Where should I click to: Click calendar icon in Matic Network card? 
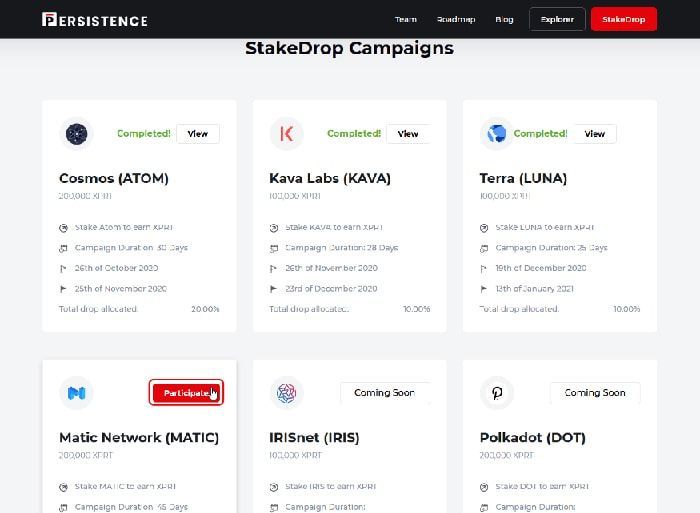pos(63,508)
